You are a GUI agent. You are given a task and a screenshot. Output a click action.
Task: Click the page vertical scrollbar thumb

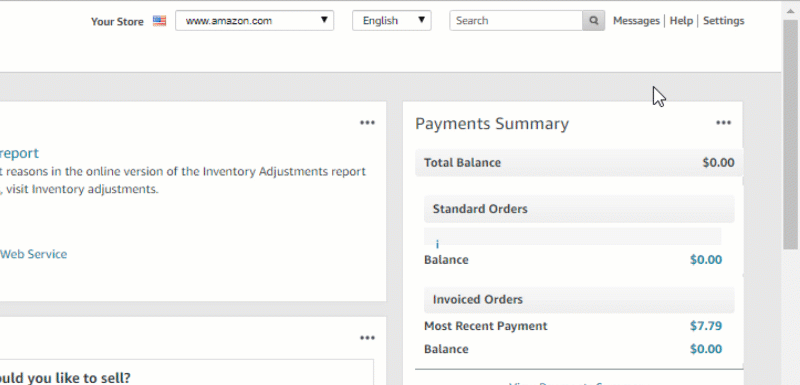pyautogui.click(x=791, y=135)
